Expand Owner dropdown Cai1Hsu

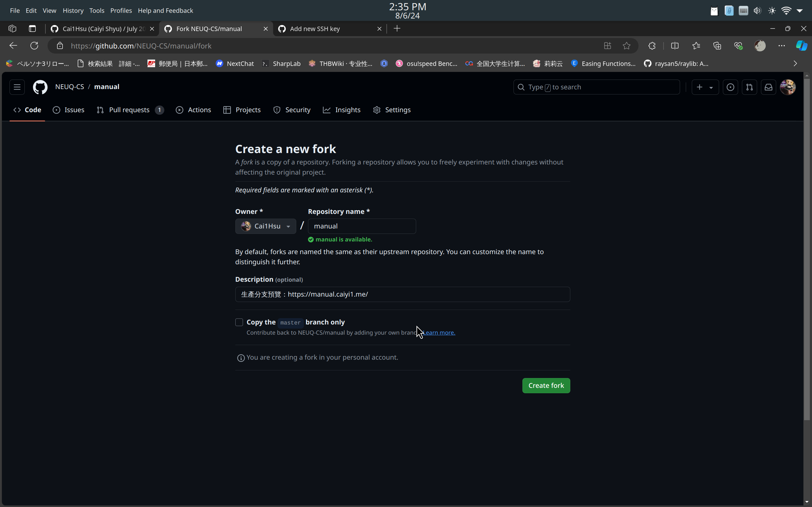[265, 226]
